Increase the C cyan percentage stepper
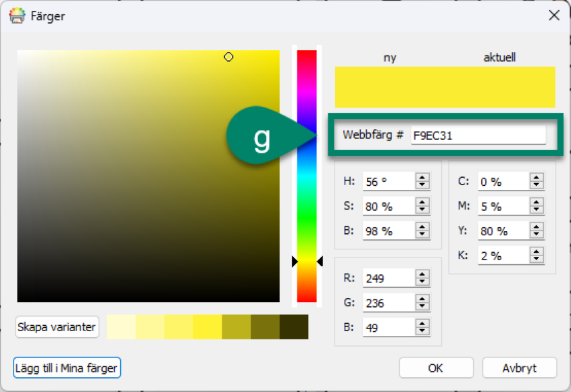Screen dimensions: 571x392 (x=537, y=178)
